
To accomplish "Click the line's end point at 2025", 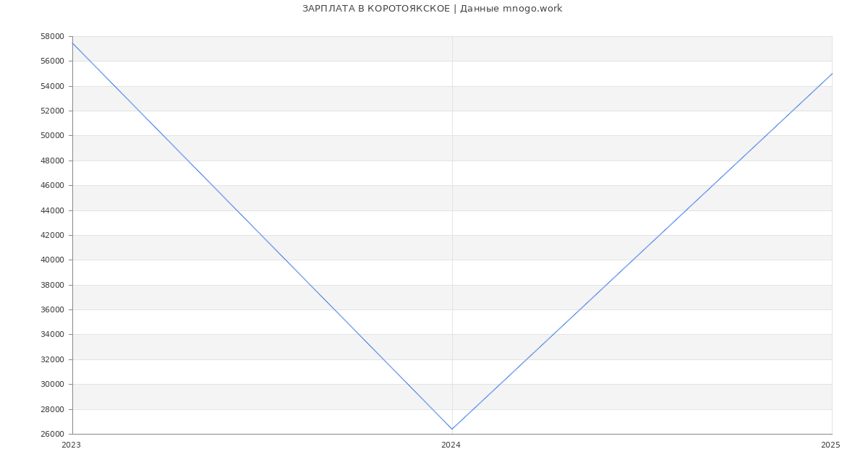I will [x=832, y=74].
